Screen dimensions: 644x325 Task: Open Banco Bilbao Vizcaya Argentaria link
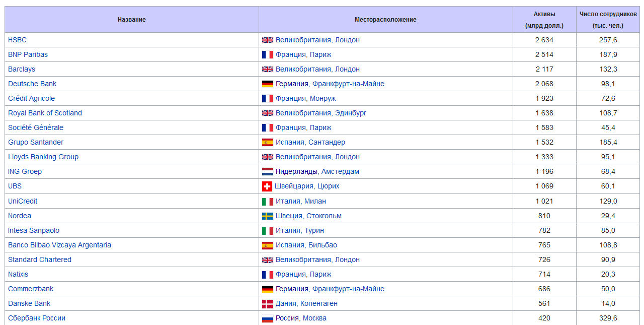tap(59, 245)
